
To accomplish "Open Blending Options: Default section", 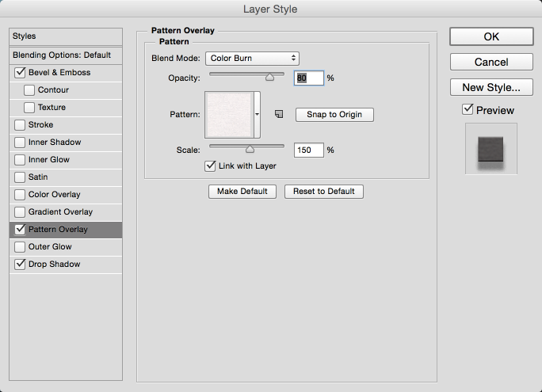I will (x=66, y=55).
